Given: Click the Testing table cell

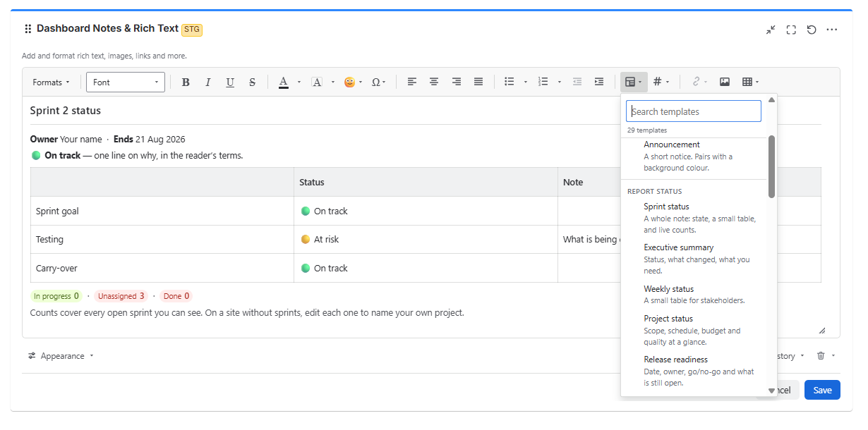Looking at the screenshot, I should pos(162,240).
